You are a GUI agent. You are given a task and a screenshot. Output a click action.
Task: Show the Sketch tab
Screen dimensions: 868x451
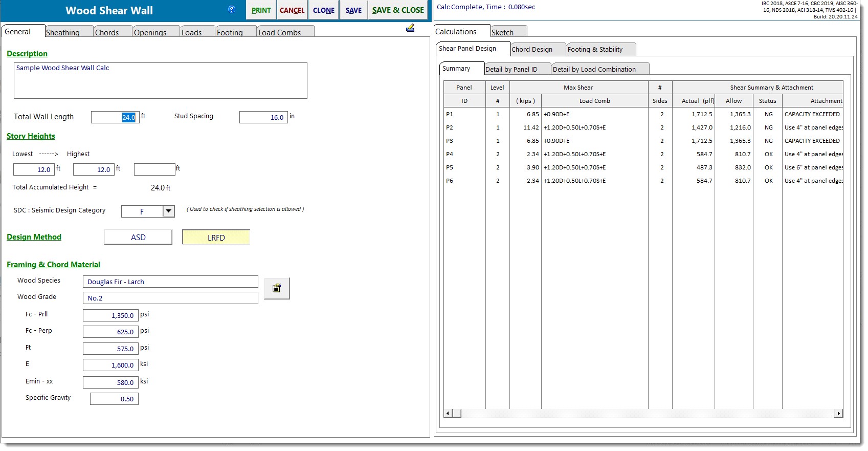pos(503,32)
